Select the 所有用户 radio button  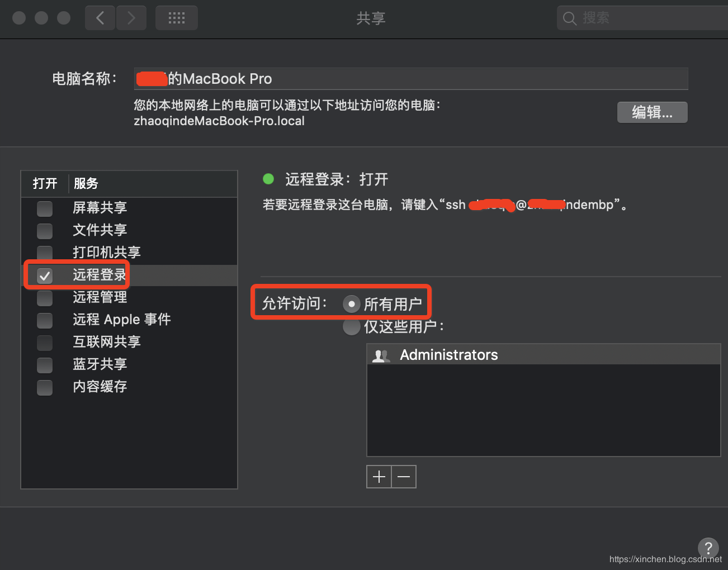[x=351, y=303]
